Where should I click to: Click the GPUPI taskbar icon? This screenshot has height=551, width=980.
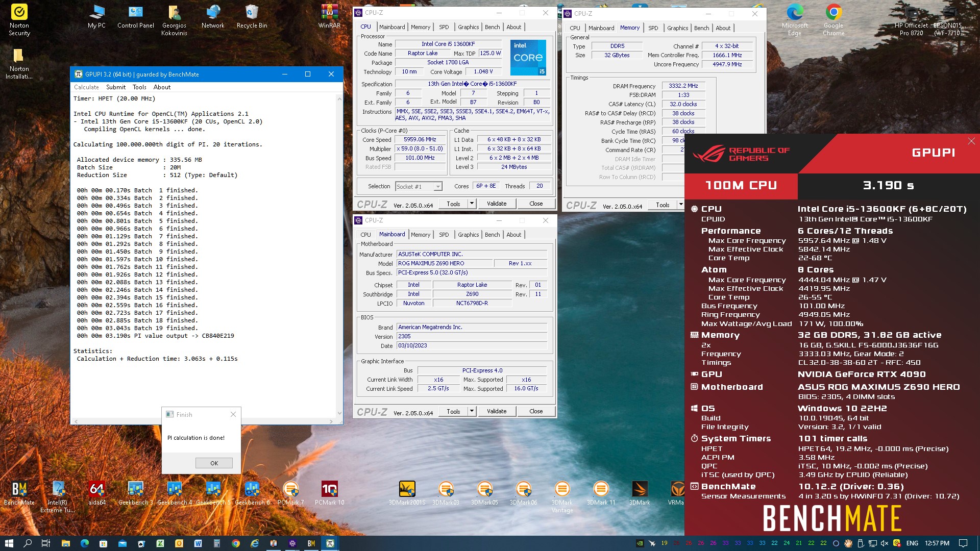click(x=330, y=543)
